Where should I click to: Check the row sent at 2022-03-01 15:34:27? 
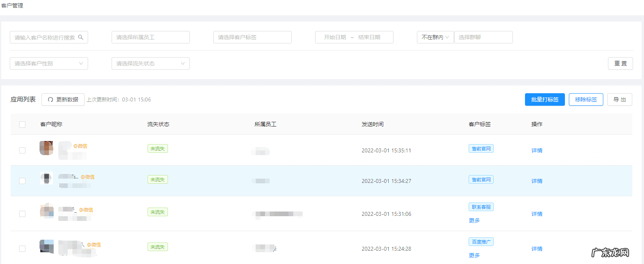22,181
